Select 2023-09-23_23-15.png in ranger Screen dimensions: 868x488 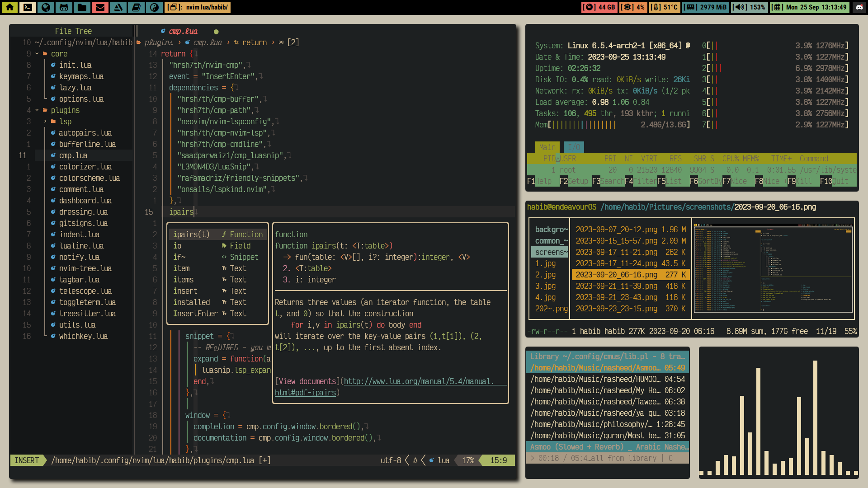point(630,309)
